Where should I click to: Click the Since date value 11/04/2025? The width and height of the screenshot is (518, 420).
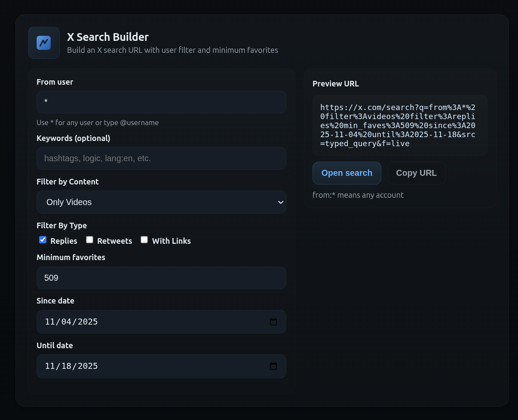(x=71, y=322)
